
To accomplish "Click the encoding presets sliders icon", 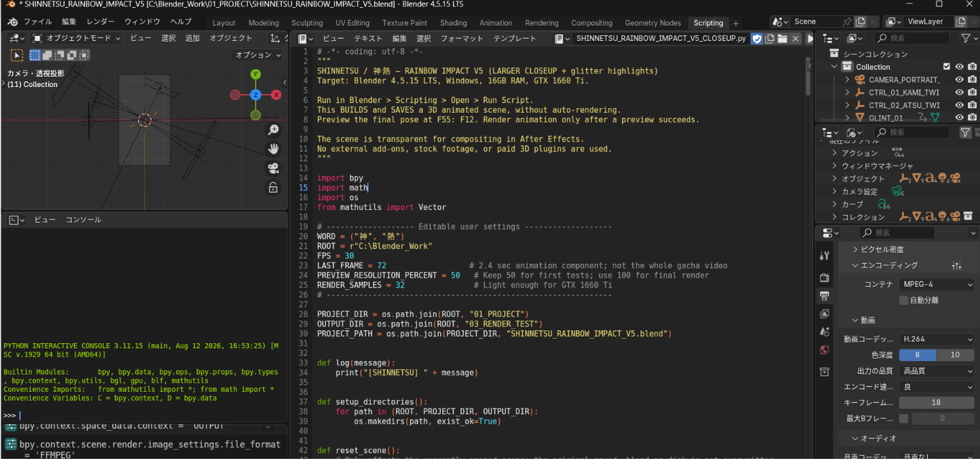I will pyautogui.click(x=957, y=266).
